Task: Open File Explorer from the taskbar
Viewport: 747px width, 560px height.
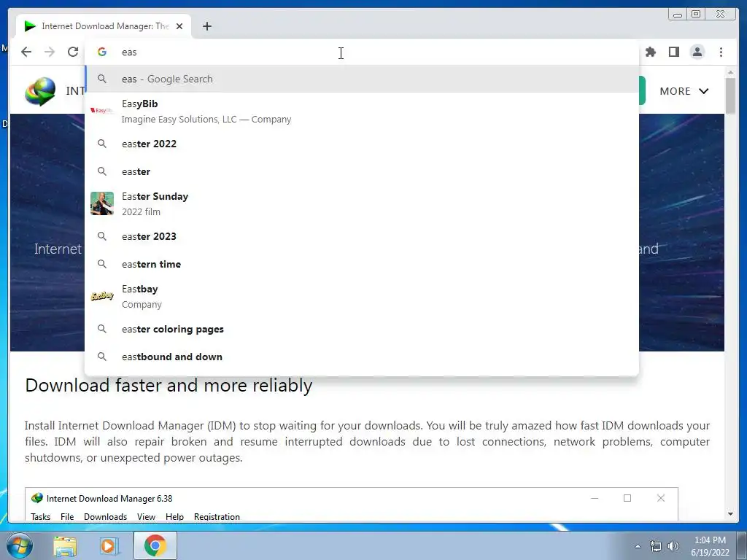Action: pyautogui.click(x=65, y=545)
